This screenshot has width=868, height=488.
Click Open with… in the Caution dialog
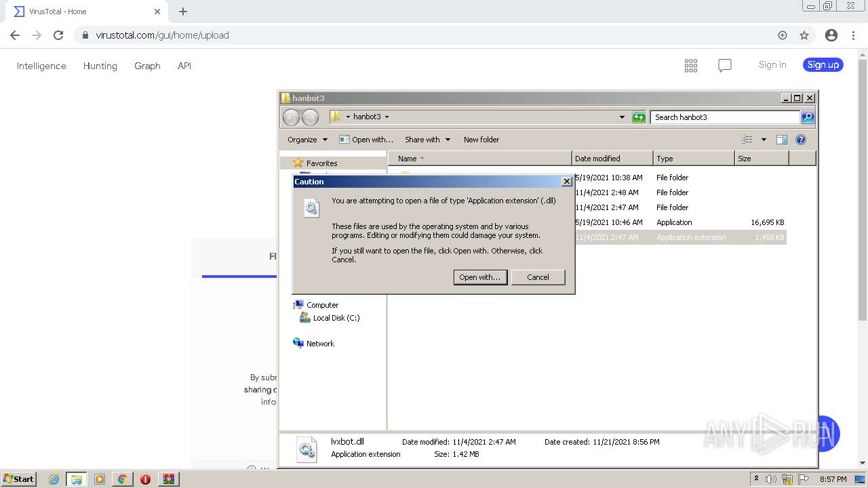(480, 277)
